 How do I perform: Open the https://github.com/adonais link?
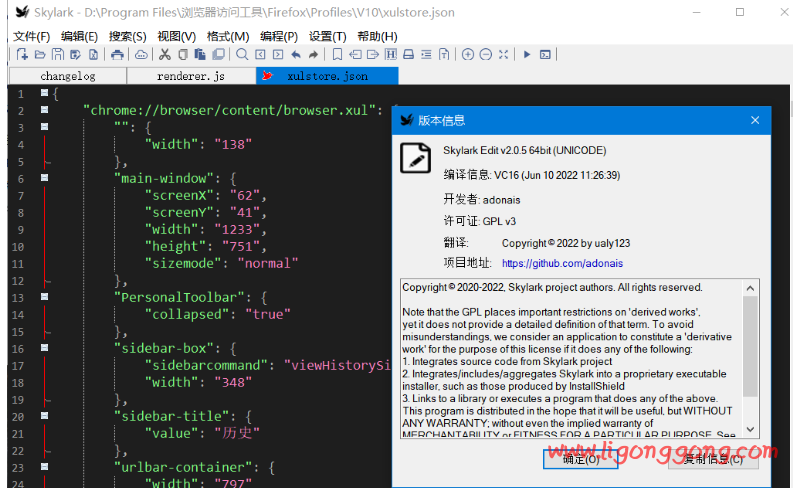(562, 263)
